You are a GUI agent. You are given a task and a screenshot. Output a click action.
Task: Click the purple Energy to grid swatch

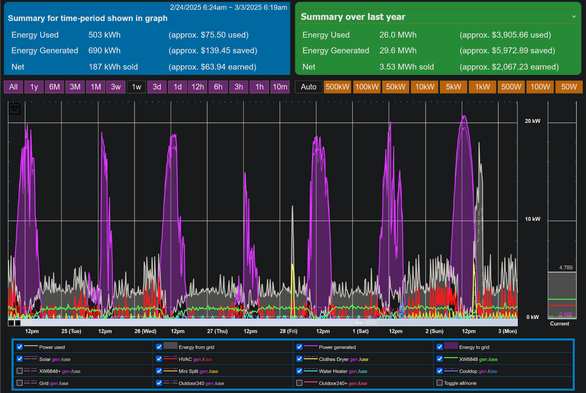coord(451,346)
